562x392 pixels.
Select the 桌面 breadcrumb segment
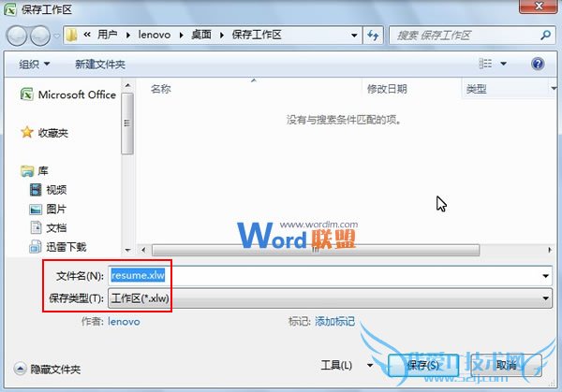pyautogui.click(x=201, y=35)
